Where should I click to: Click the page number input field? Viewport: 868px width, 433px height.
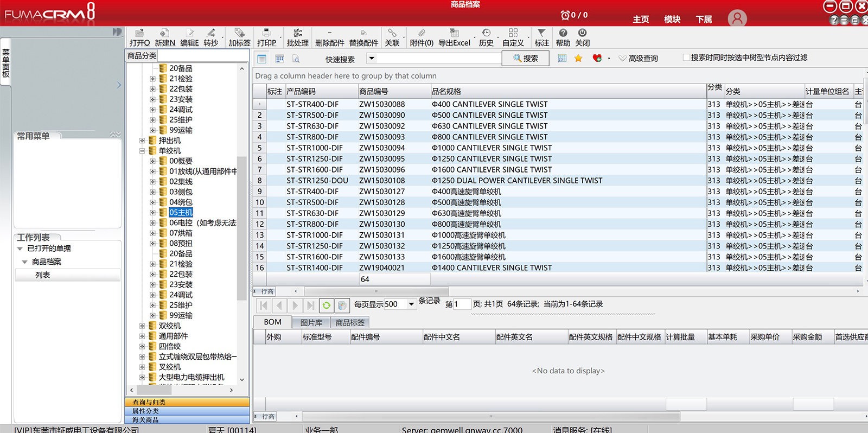pyautogui.click(x=462, y=304)
